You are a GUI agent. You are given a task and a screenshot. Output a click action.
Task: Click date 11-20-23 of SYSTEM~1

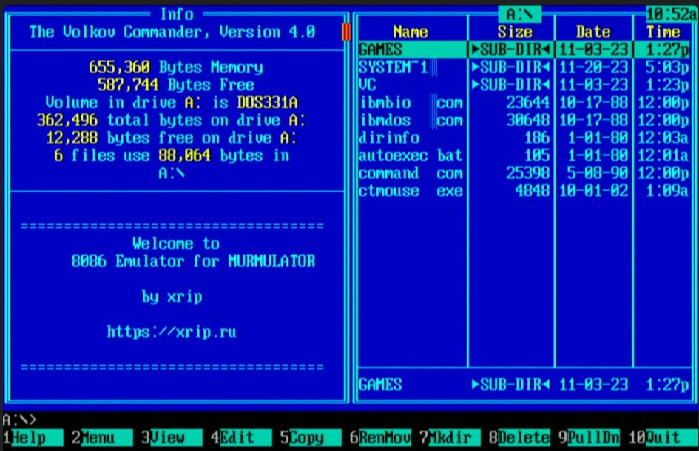[593, 67]
